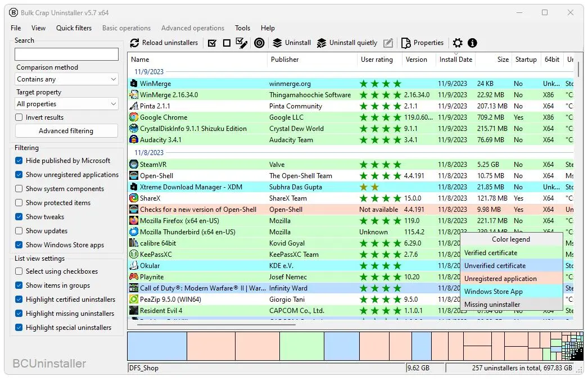Image resolution: width=588 pixels, height=381 pixels.
Task: Click the Uninstall quietly button label
Action: click(353, 43)
